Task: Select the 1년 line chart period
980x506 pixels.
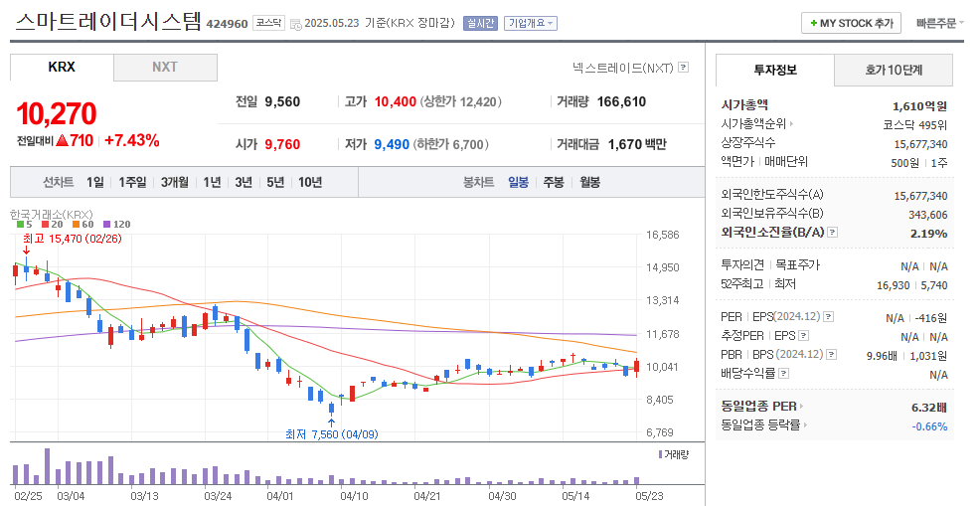Action: 212,182
